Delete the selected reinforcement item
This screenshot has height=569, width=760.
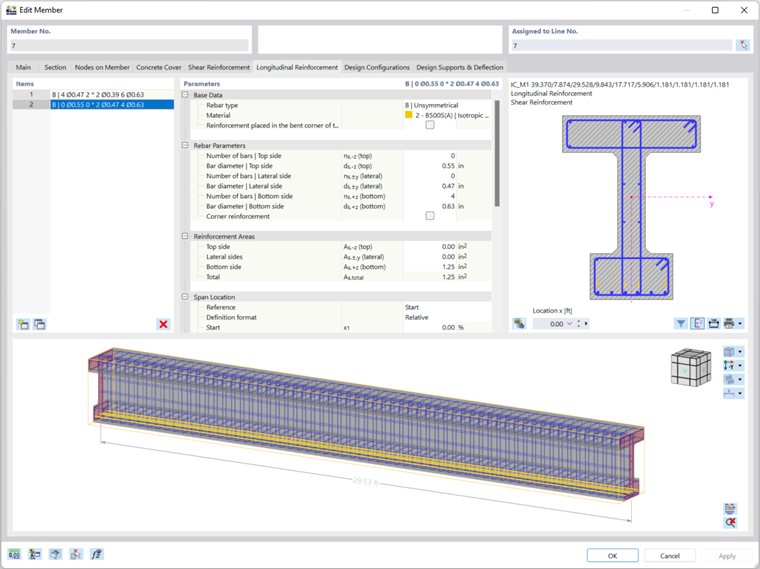163,324
